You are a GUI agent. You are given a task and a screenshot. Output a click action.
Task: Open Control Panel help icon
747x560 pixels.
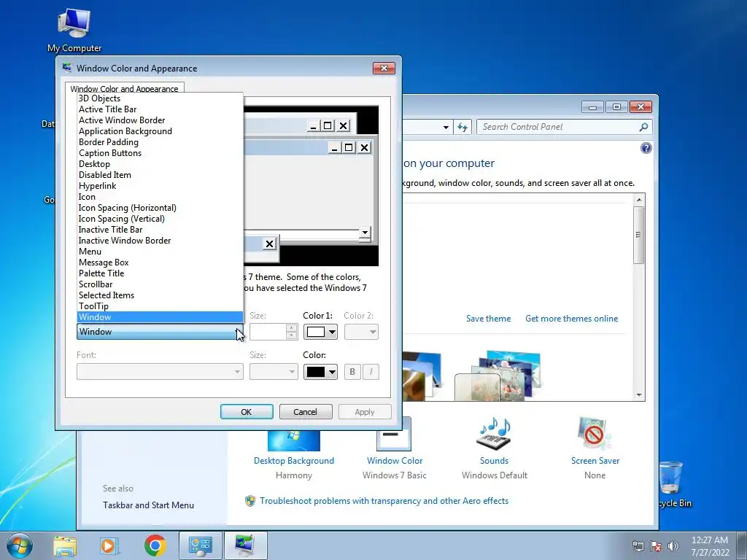646,148
